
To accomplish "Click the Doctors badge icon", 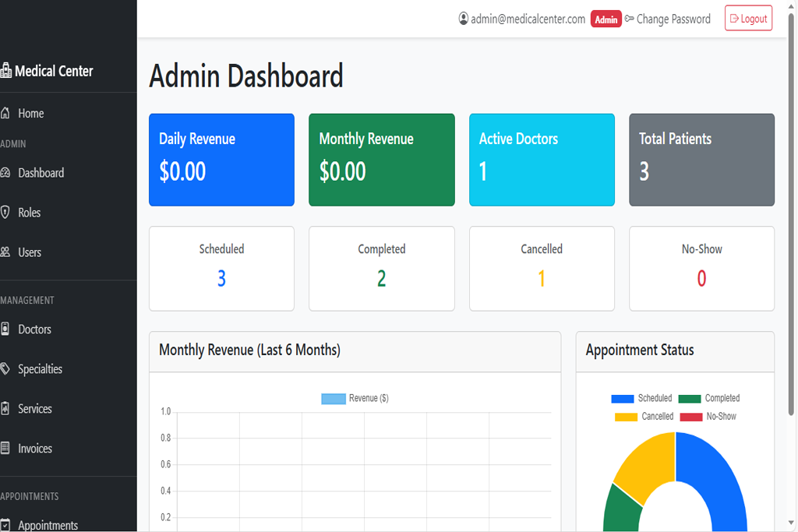I will (5, 329).
